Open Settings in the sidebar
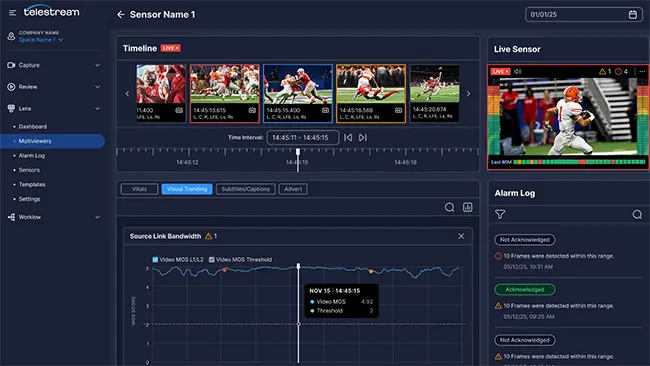650x366 pixels. pos(29,199)
